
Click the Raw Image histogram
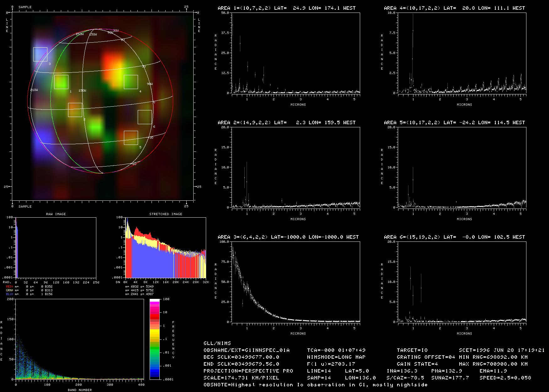pos(56,247)
